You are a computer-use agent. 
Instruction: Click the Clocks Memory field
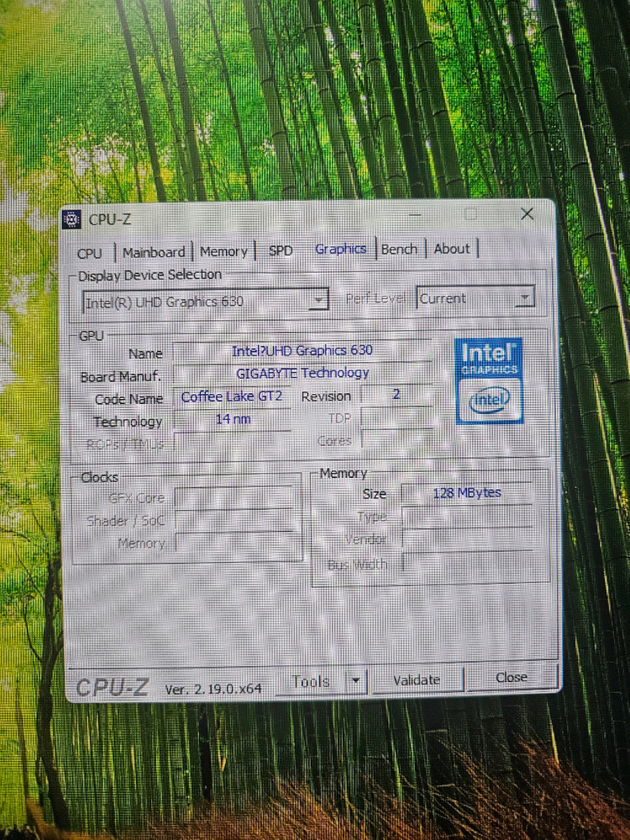(x=235, y=543)
